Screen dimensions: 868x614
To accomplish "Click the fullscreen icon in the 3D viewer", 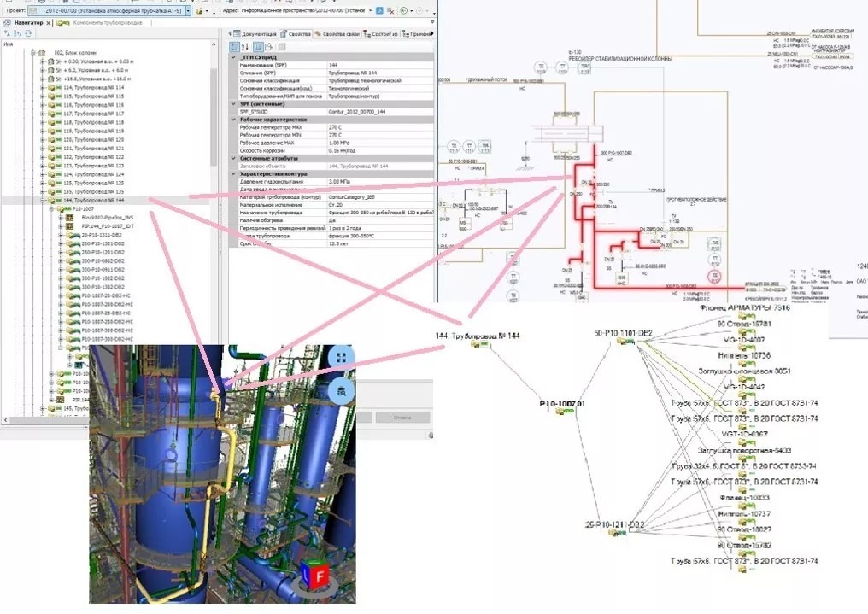I will 341,359.
